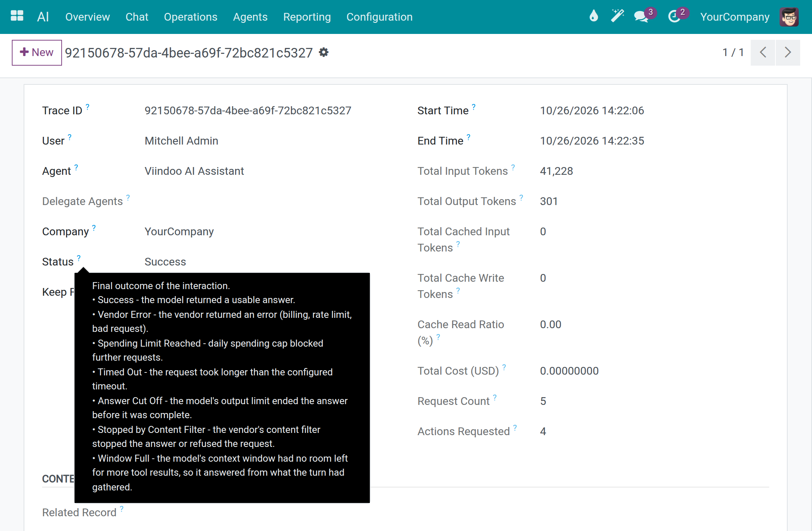Go to the previous record arrow
The width and height of the screenshot is (812, 531).
click(x=763, y=52)
